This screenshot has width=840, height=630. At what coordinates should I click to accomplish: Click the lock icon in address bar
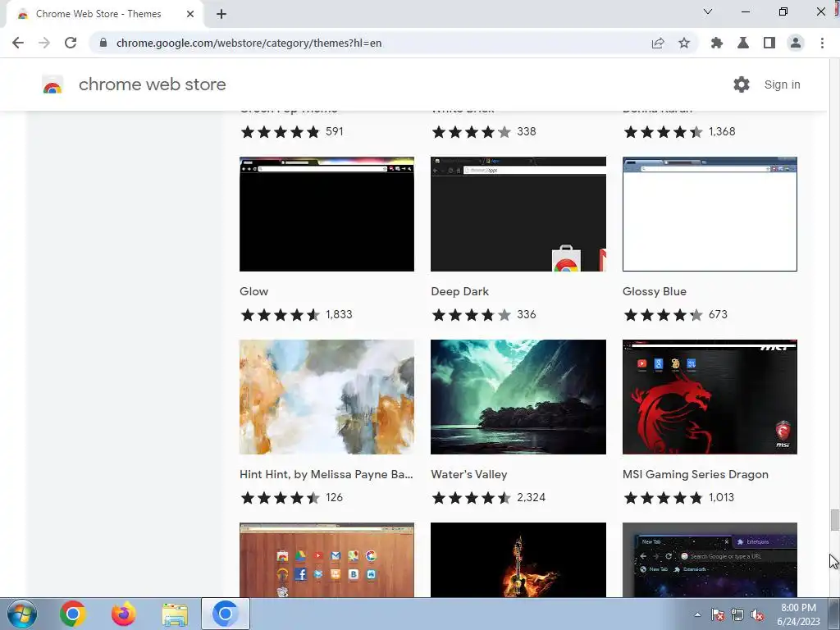pyautogui.click(x=103, y=43)
